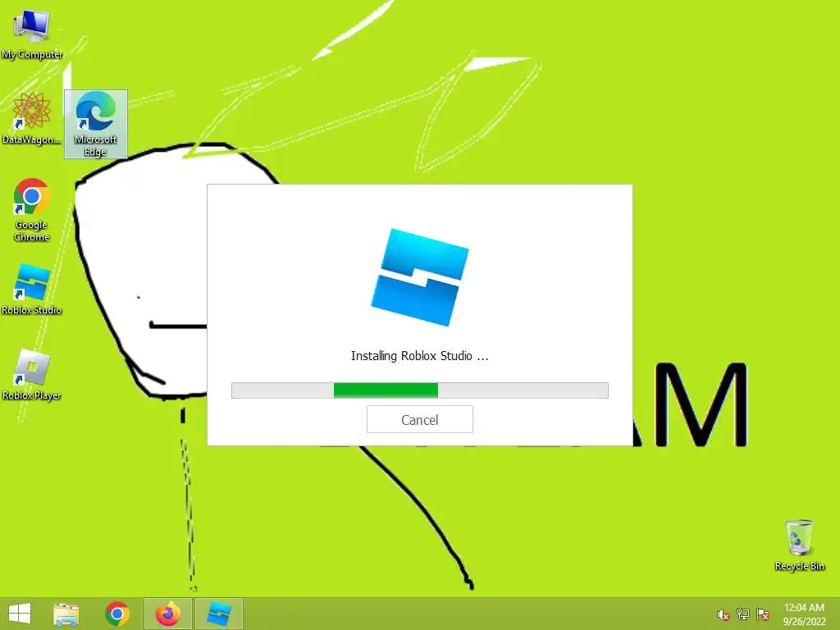The height and width of the screenshot is (630, 840).
Task: Click the Roblox Studio logo in installer
Action: 419,277
